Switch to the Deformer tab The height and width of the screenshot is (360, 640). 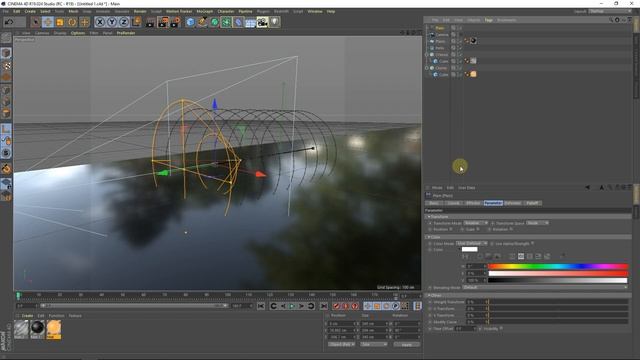513,203
